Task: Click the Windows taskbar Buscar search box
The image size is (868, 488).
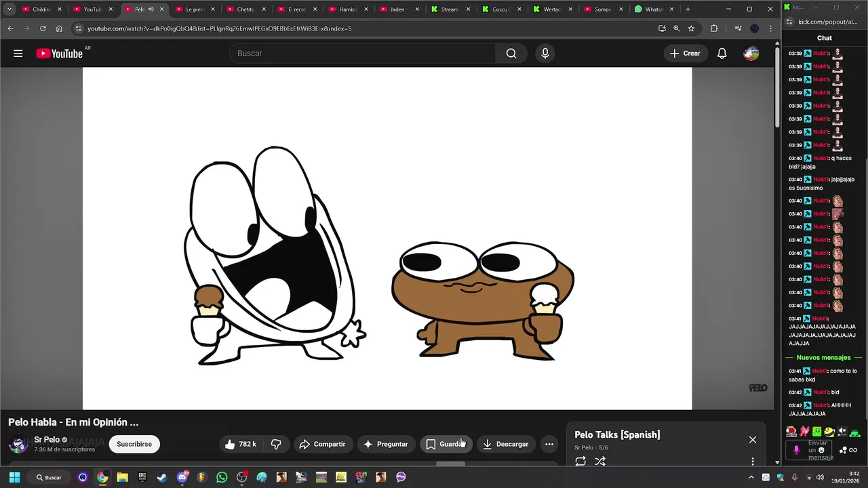Action: point(49,477)
